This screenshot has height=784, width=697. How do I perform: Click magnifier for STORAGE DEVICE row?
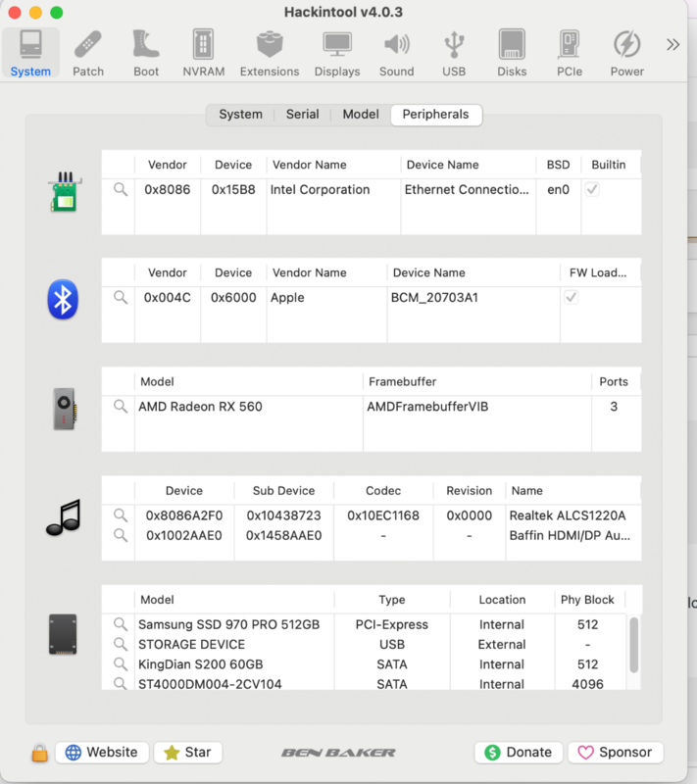pos(121,644)
